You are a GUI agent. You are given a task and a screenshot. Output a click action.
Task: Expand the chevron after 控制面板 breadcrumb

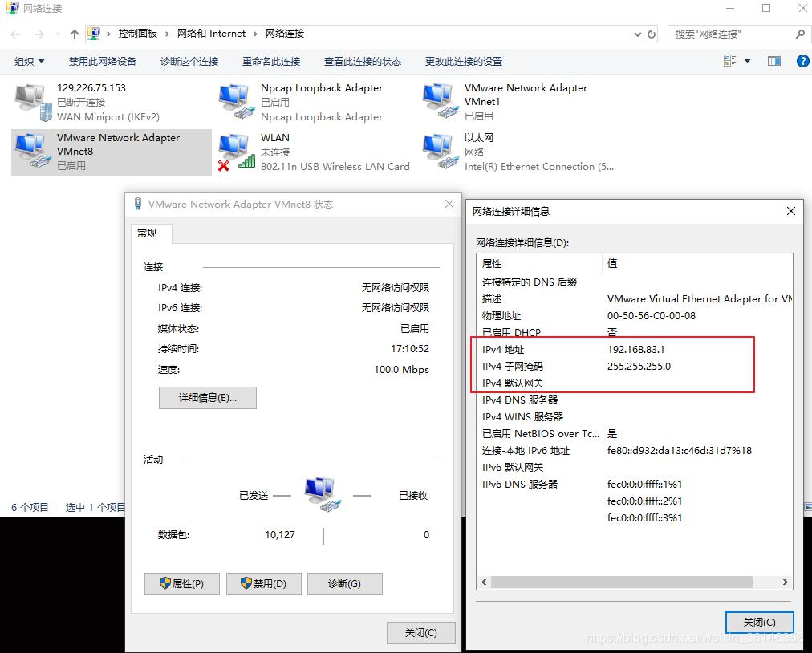pyautogui.click(x=167, y=34)
